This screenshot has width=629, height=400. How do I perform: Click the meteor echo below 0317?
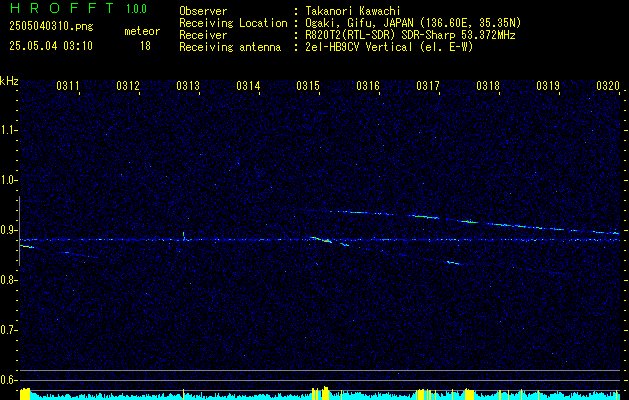pyautogui.click(x=455, y=263)
